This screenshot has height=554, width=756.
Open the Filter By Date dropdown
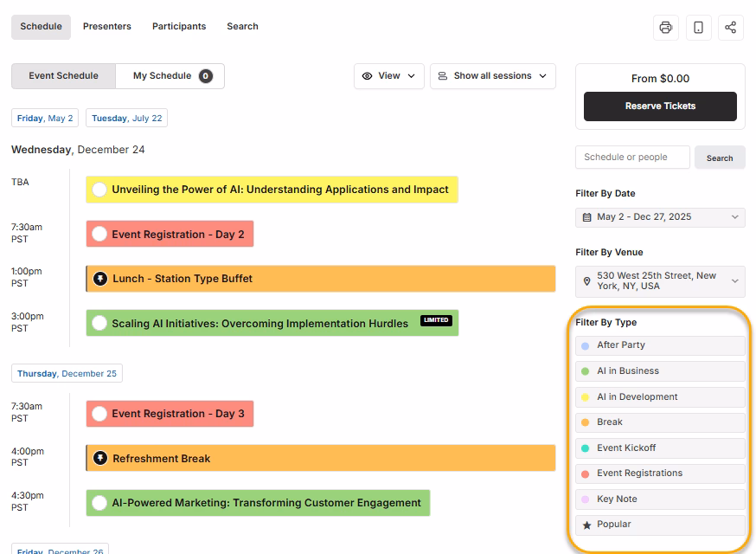660,217
